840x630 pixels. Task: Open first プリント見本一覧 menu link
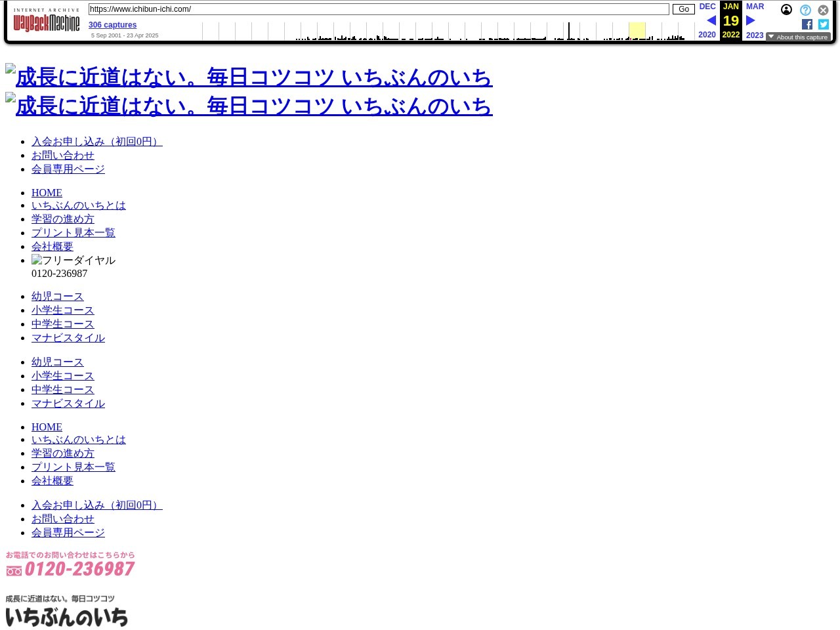click(73, 233)
